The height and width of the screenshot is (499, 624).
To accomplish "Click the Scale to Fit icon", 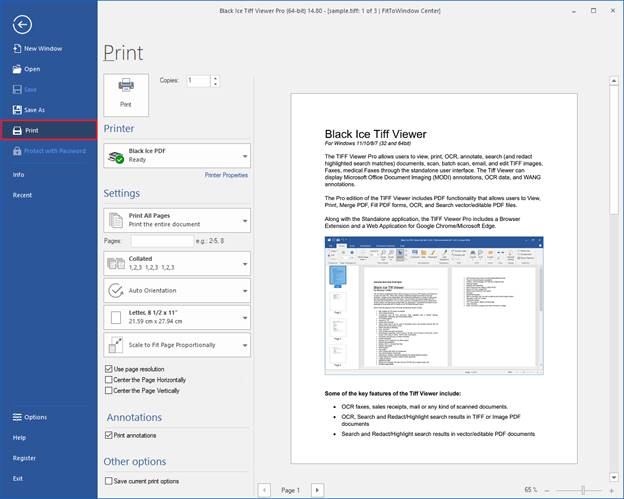I will pos(116,345).
